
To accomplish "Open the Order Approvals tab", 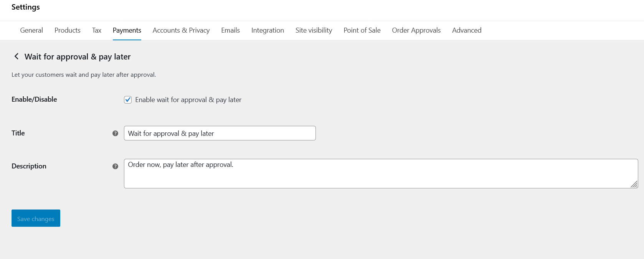I will (x=416, y=30).
